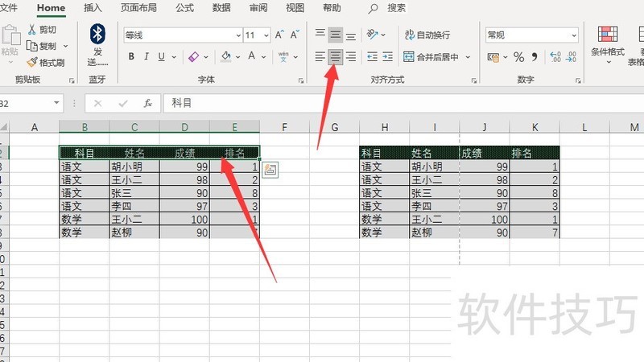Open the 公式 ribbon tab
This screenshot has width=644, height=362.
tap(184, 8)
